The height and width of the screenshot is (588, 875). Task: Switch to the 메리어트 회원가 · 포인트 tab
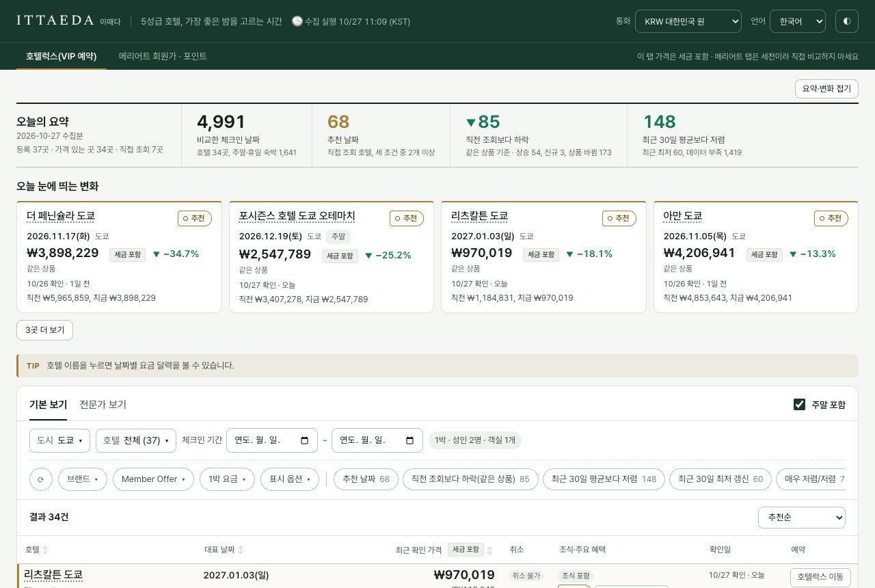[163, 56]
